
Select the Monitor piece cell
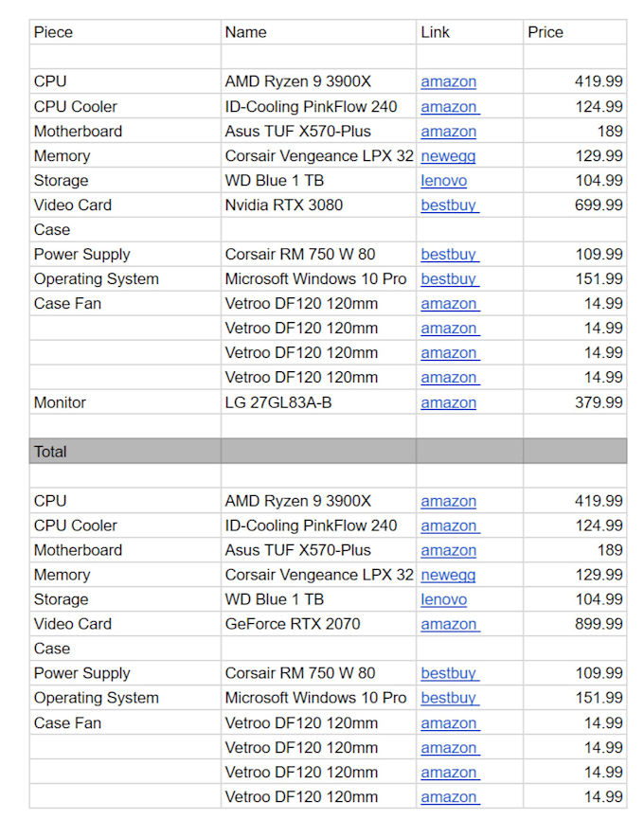[125, 402]
